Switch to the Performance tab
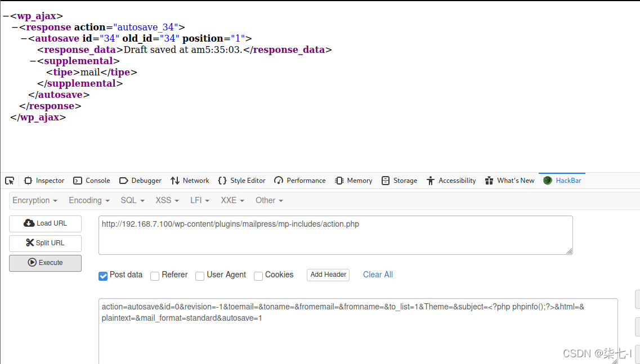This screenshot has height=364, width=640. [x=300, y=181]
